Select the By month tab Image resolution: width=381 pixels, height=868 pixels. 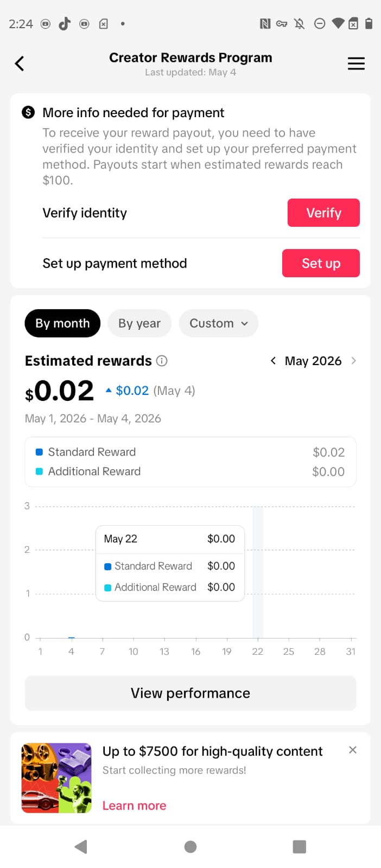62,323
